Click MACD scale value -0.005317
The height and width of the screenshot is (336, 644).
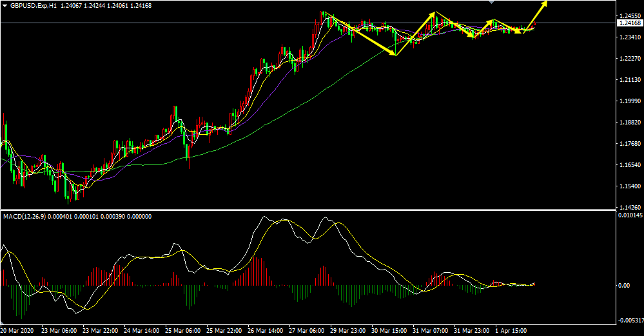pyautogui.click(x=630, y=321)
